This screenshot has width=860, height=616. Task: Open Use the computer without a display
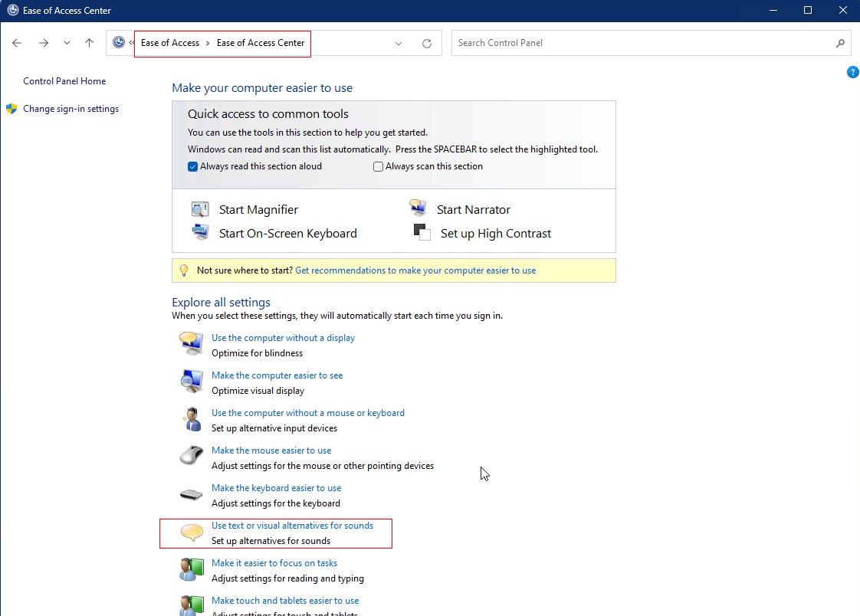coord(283,338)
